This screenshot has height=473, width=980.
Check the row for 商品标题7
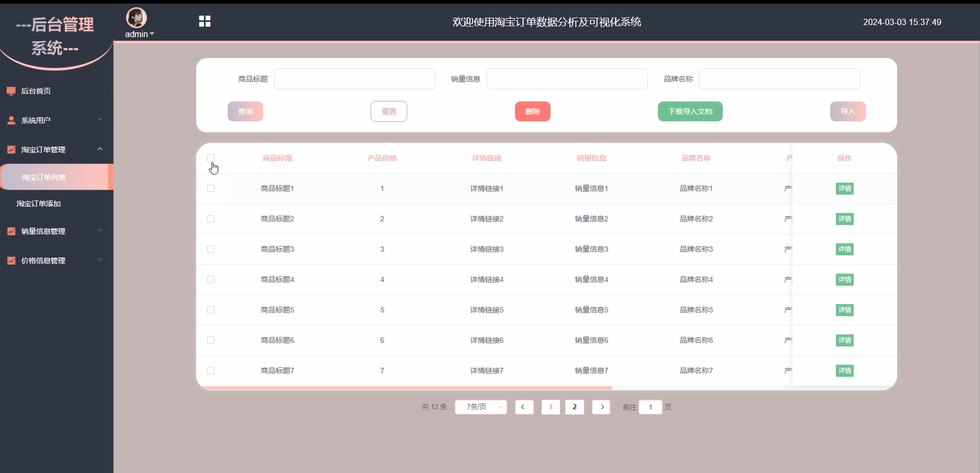pyautogui.click(x=211, y=370)
